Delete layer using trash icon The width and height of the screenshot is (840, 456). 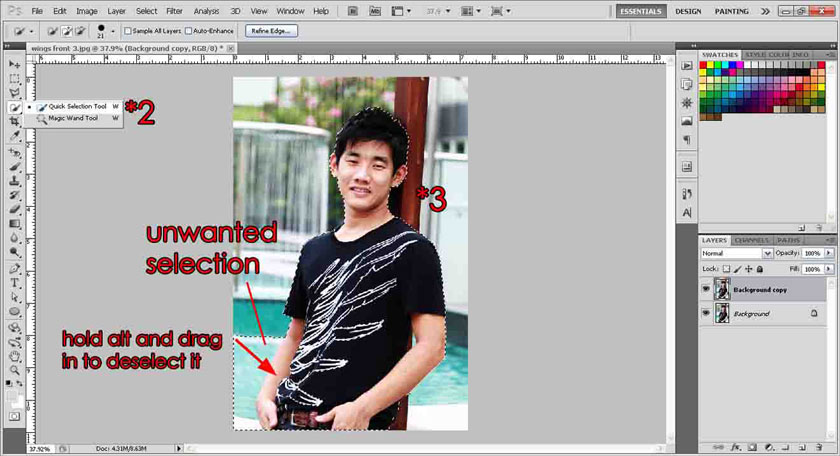pos(819,447)
